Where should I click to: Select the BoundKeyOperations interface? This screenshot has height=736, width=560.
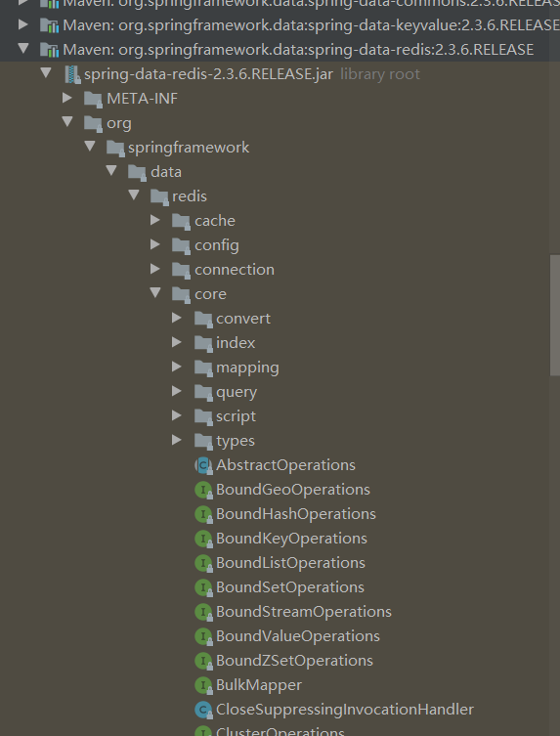point(291,539)
